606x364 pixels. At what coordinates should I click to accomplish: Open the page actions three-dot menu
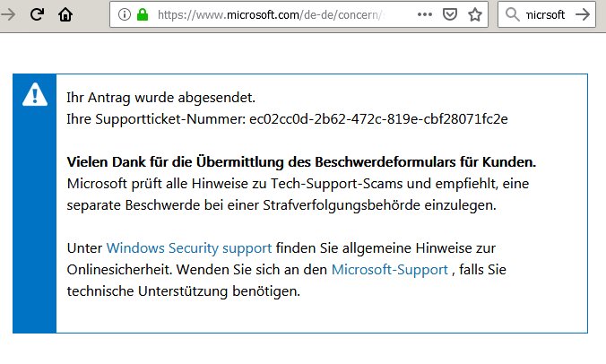pyautogui.click(x=425, y=14)
